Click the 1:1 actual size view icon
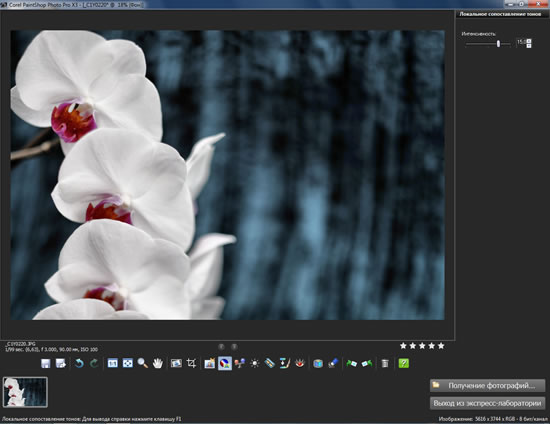The height and width of the screenshot is (424, 550). 112,363
